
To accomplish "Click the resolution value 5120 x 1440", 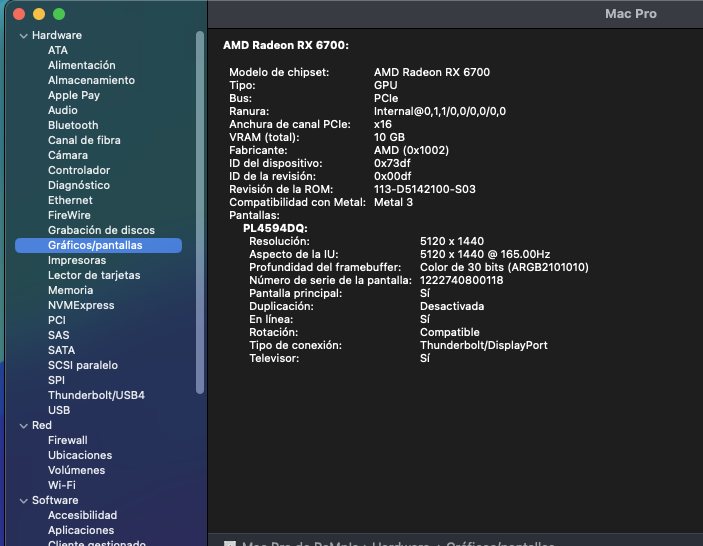I will click(x=452, y=241).
